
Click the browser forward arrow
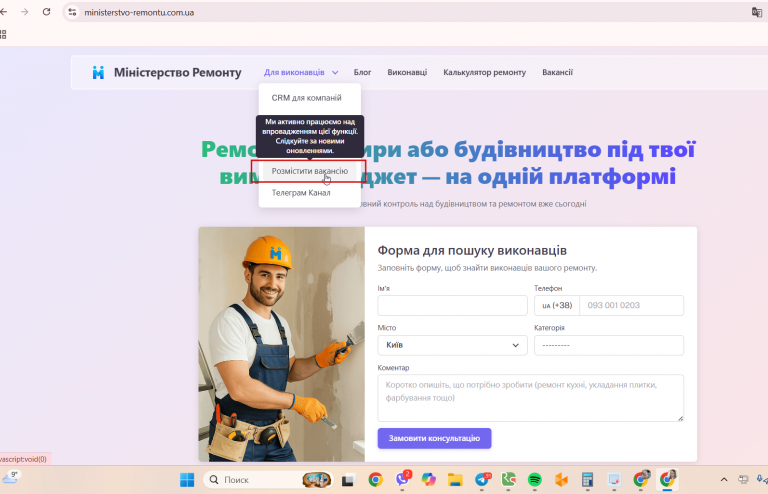[24, 12]
